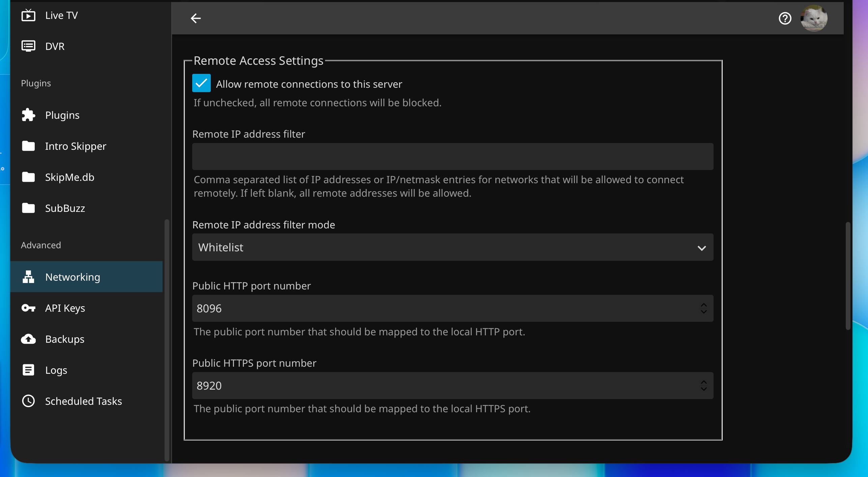Open the Plugins page
The width and height of the screenshot is (868, 477).
point(86,115)
